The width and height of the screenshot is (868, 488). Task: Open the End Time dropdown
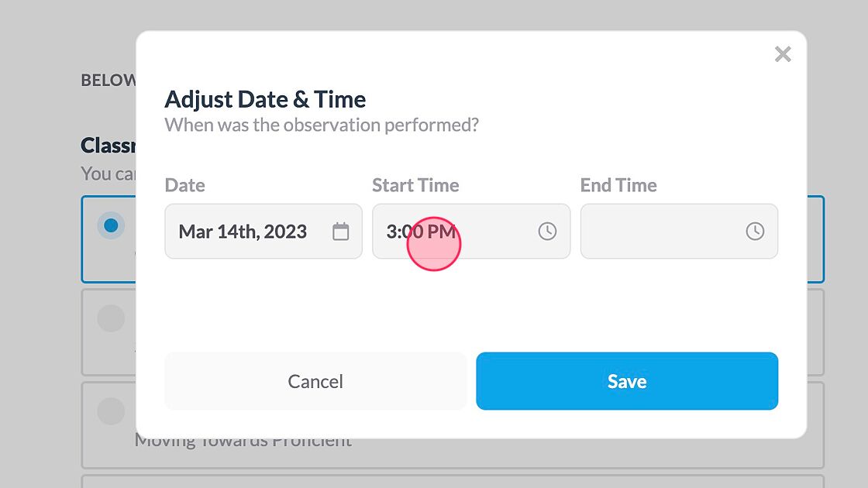click(679, 230)
